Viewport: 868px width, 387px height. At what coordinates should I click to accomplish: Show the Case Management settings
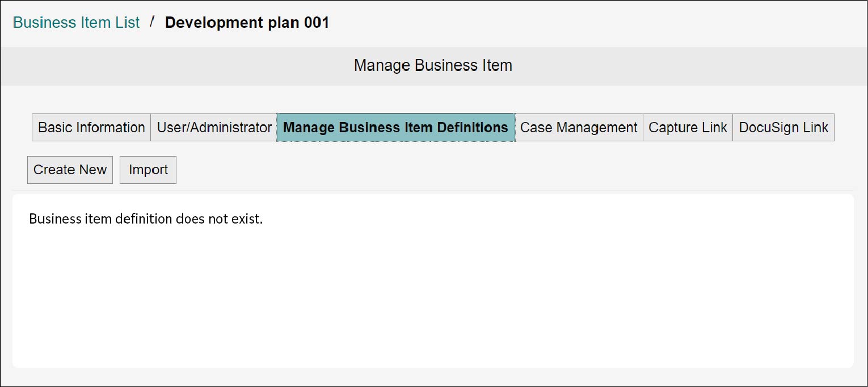579,128
